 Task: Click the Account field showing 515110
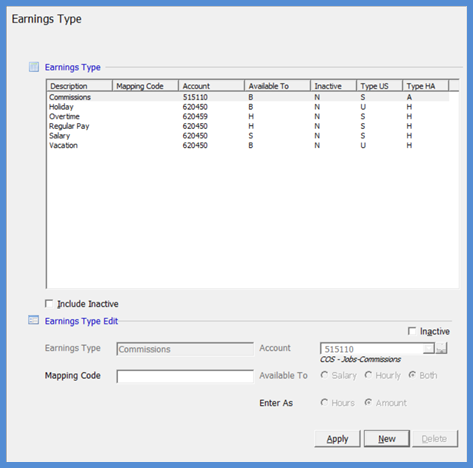372,349
